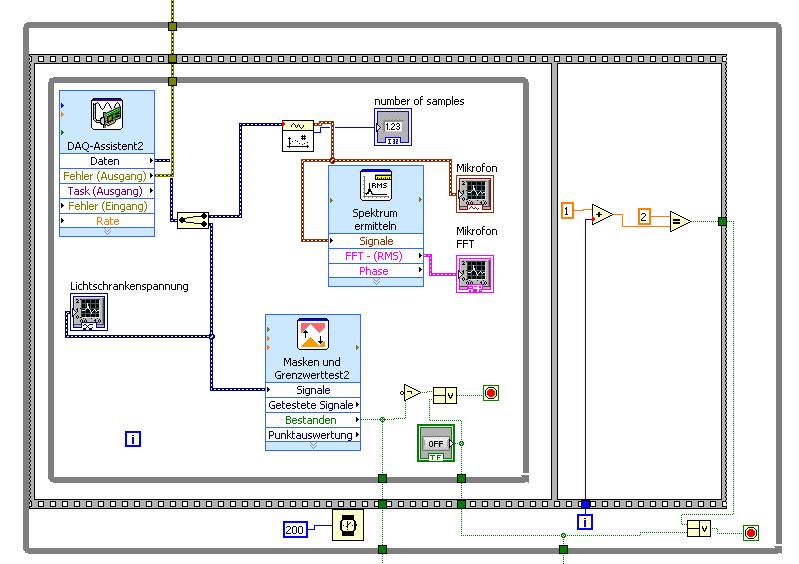Click the Lichtschrankenspannung graph terminal
The image size is (799, 564).
coord(89,312)
